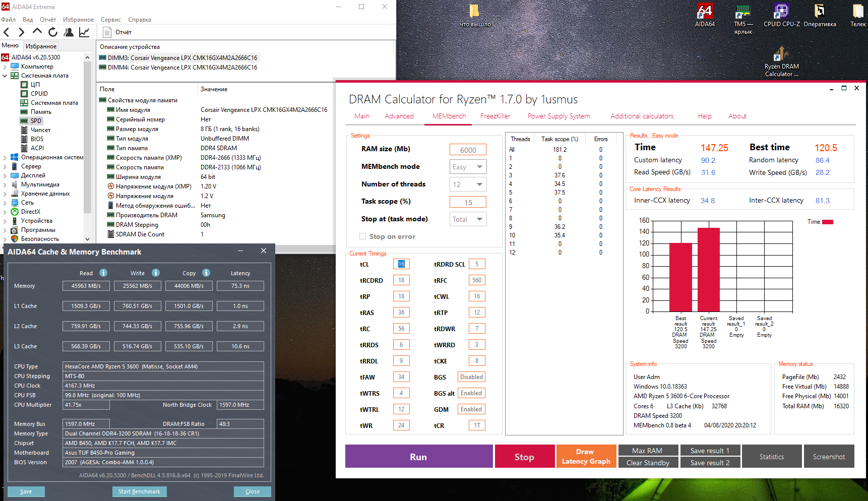Image resolution: width=868 pixels, height=501 pixels.
Task: Open the 'что вышло' desktop folder
Action: click(x=475, y=16)
